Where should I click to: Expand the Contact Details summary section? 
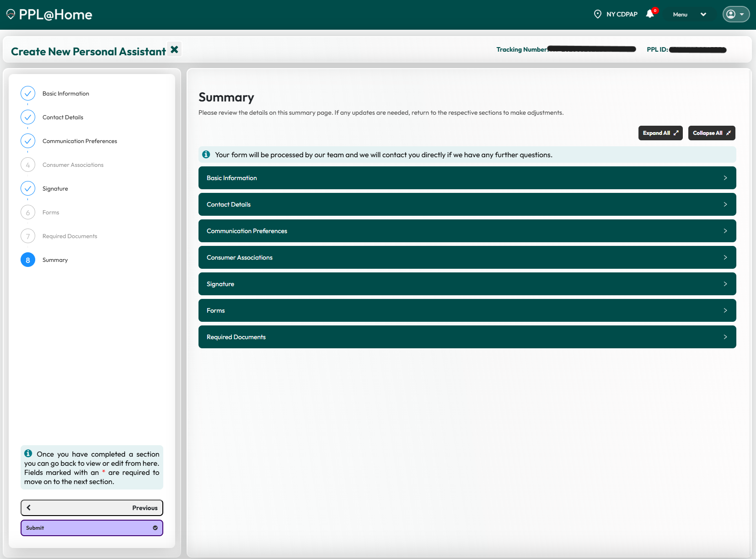(467, 204)
